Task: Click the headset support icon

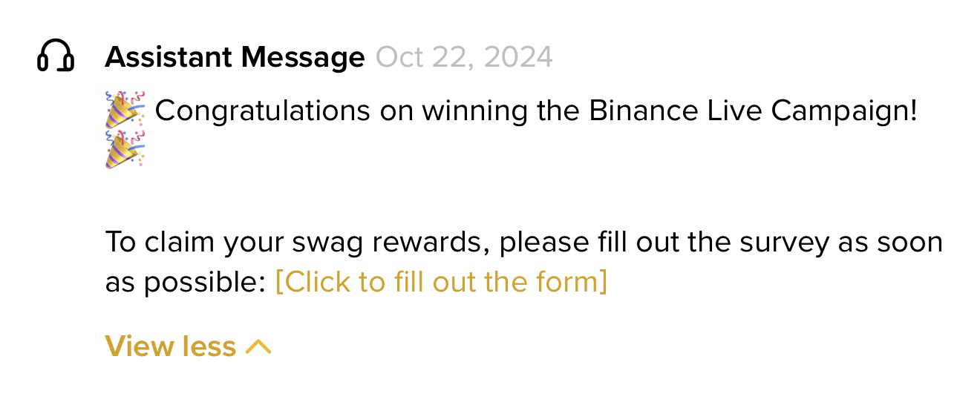Action: click(55, 56)
